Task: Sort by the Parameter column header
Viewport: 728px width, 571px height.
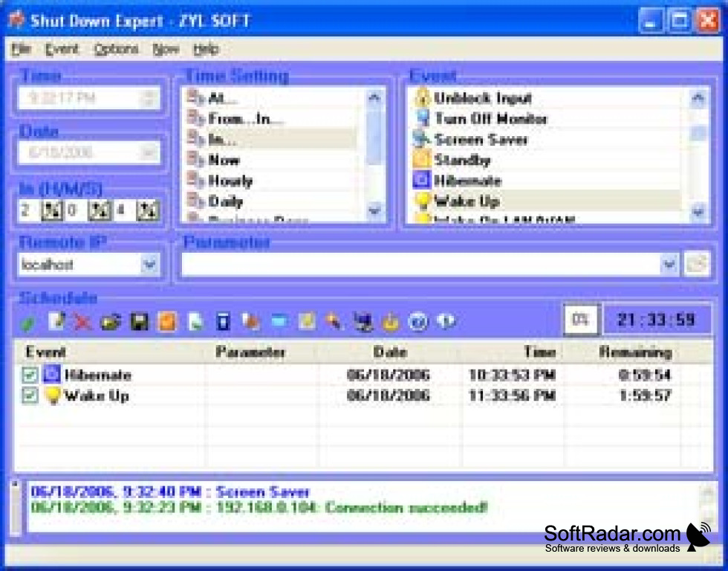Action: click(261, 352)
